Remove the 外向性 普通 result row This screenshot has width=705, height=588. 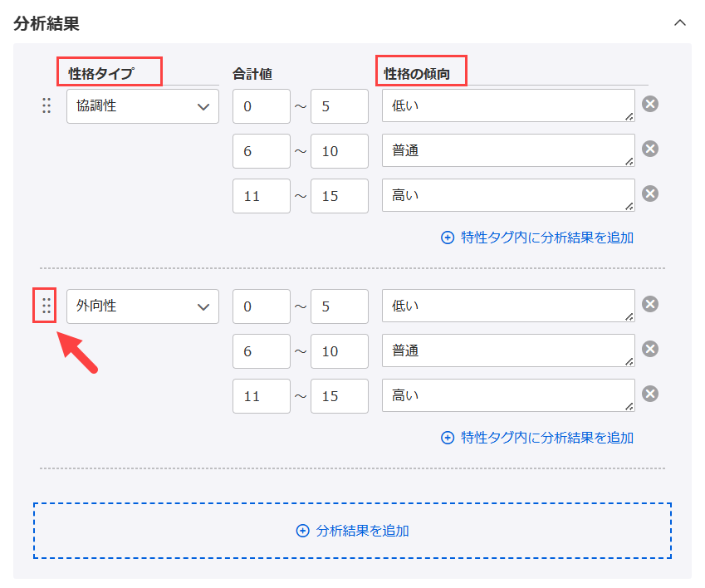[651, 349]
